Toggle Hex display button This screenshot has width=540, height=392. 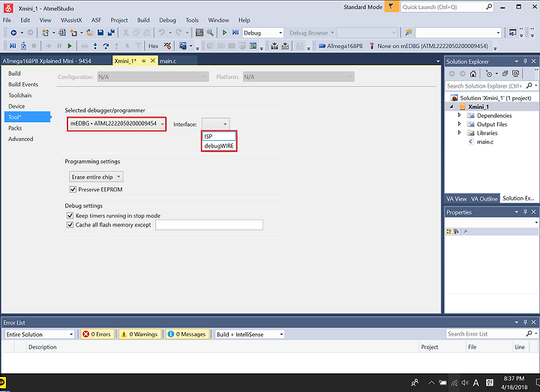pyautogui.click(x=153, y=46)
